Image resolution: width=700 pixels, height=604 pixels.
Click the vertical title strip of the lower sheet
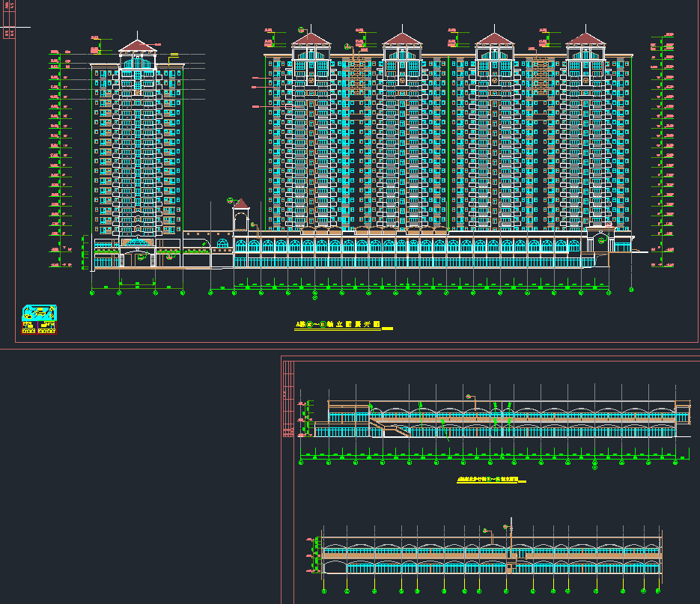pyautogui.click(x=288, y=399)
